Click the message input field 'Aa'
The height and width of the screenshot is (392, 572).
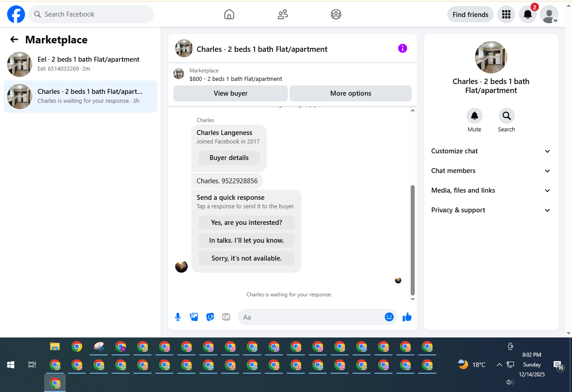pyautogui.click(x=311, y=317)
